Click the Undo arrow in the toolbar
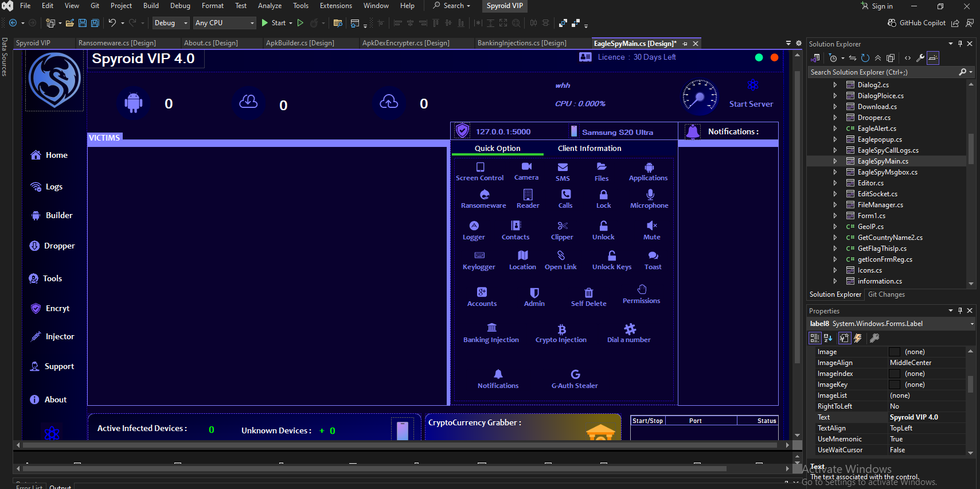The height and width of the screenshot is (489, 980). (x=112, y=23)
